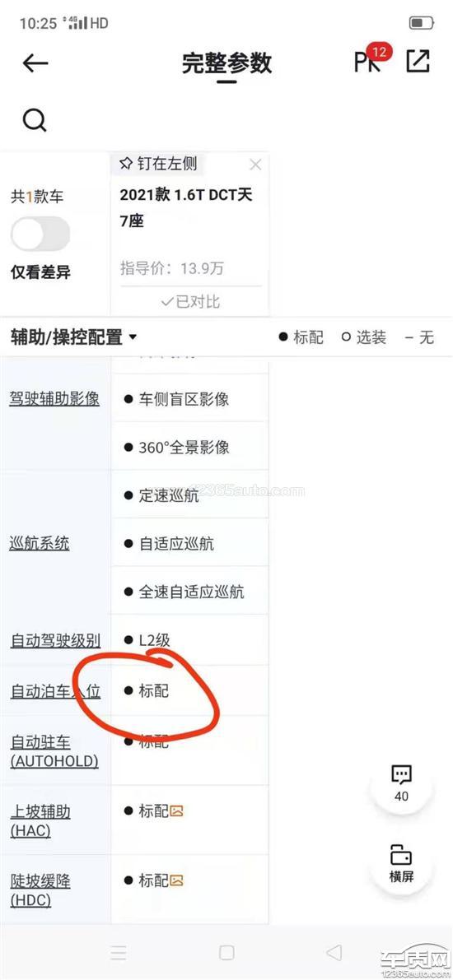Open search with magnifier icon
The width and height of the screenshot is (453, 980).
(x=35, y=119)
